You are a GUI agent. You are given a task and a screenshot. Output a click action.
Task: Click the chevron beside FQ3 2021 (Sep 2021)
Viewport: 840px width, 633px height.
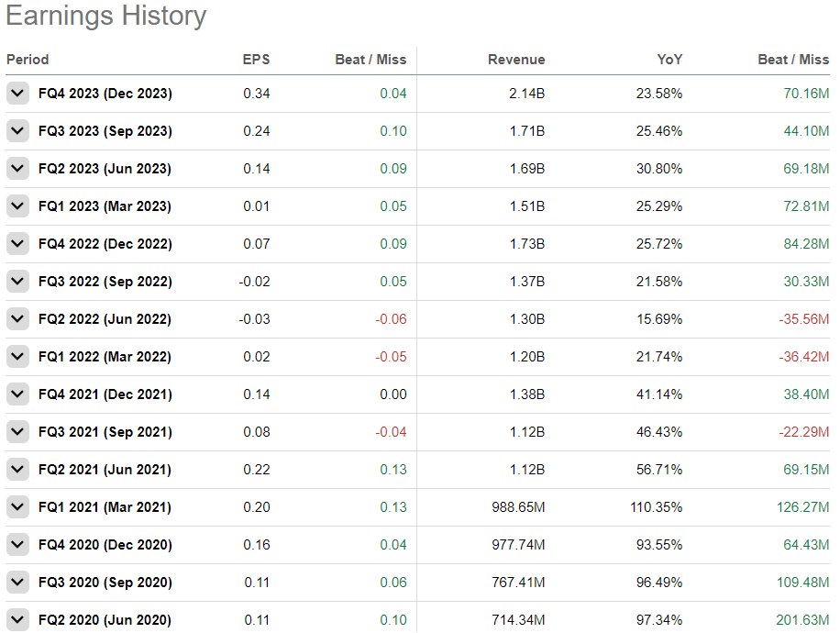[x=17, y=431]
